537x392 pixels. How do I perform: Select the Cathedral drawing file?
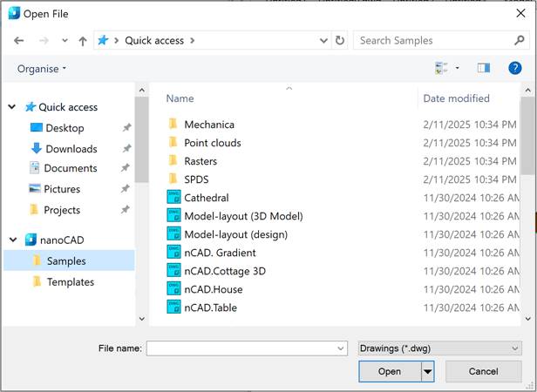(x=207, y=198)
